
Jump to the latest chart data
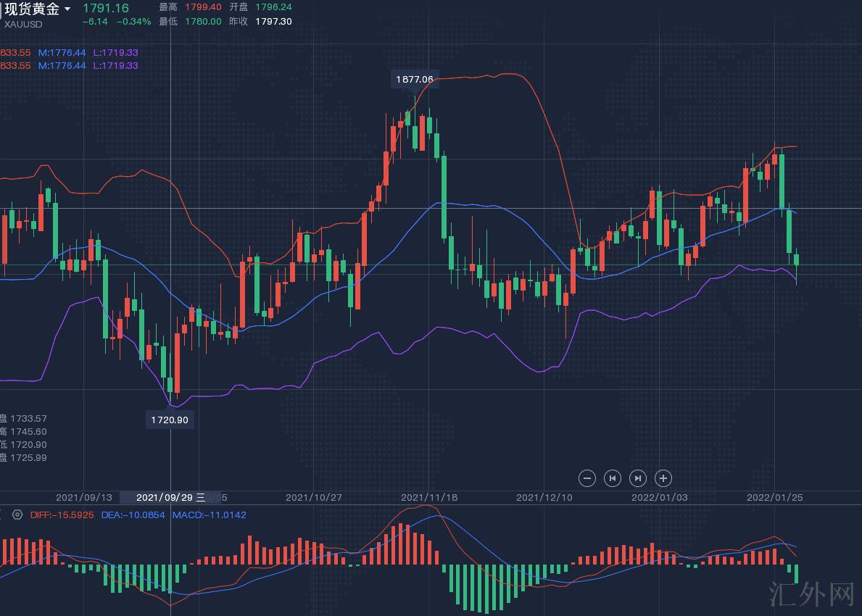click(x=638, y=478)
